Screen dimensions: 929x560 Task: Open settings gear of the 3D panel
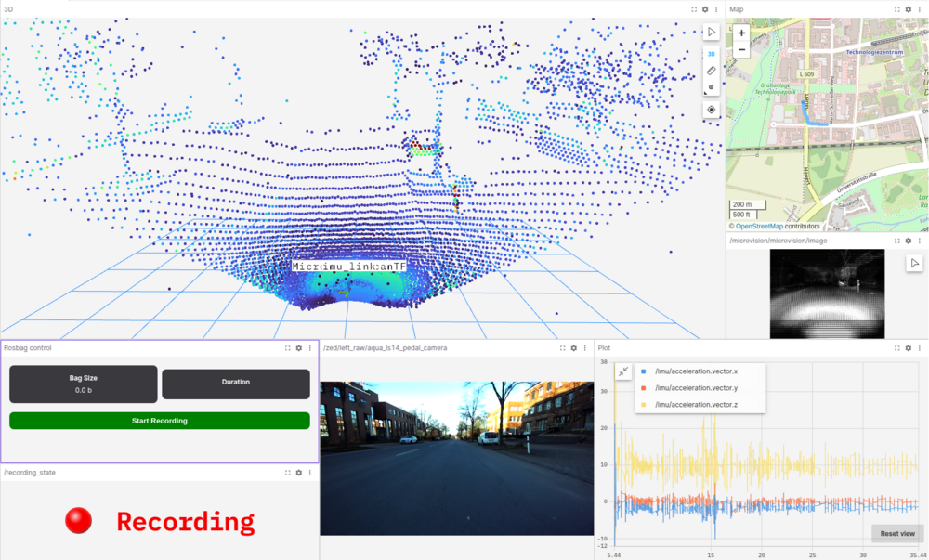[x=705, y=8]
